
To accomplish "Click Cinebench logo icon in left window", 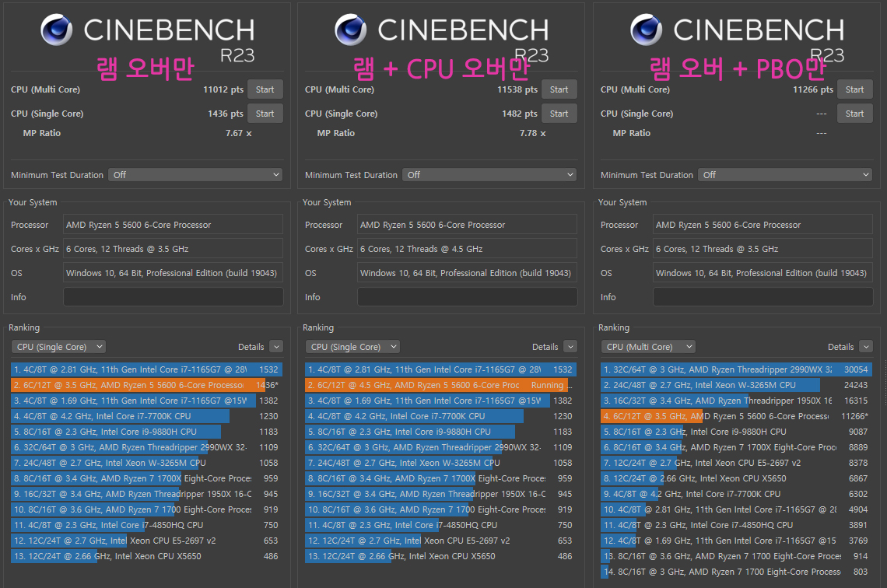I will pyautogui.click(x=57, y=30).
